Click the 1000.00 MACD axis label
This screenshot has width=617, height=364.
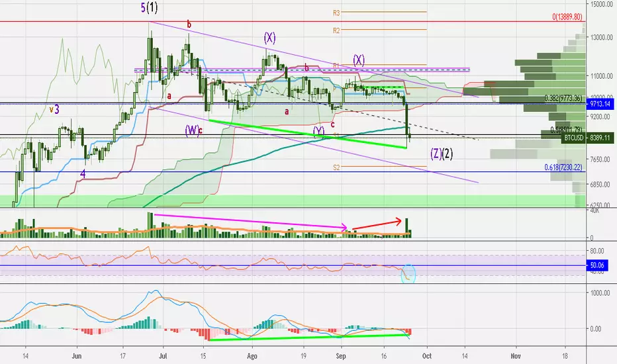(x=600, y=293)
